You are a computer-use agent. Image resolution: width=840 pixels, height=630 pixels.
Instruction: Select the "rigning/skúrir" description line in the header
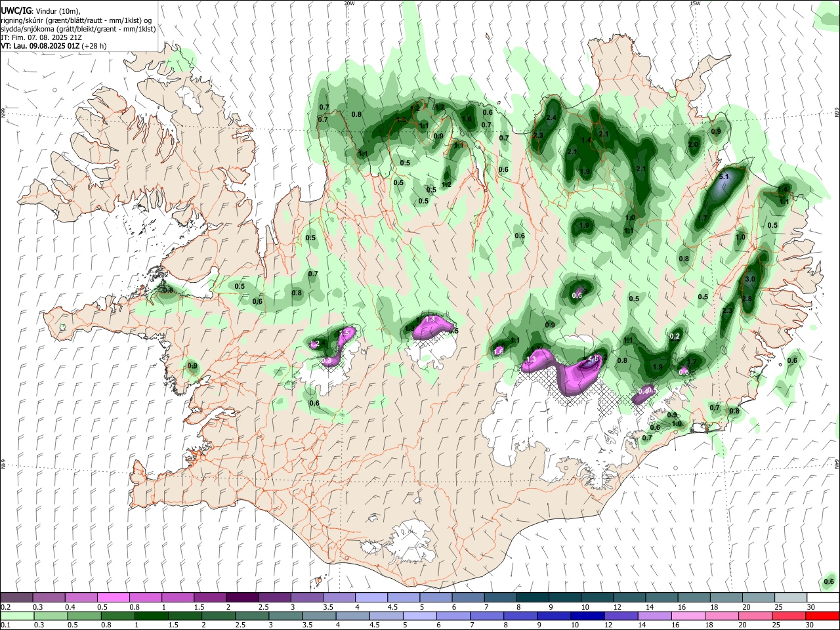(x=75, y=20)
